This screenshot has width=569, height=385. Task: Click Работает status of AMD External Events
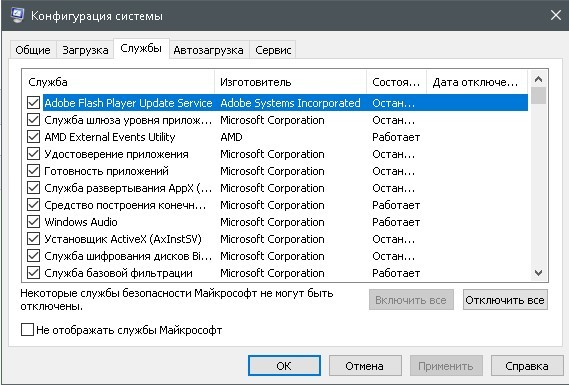(x=396, y=137)
